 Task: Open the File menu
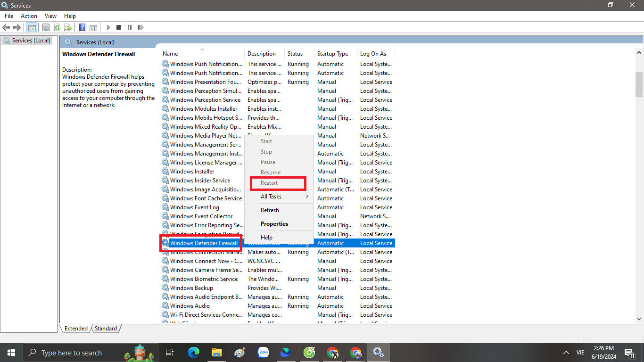(9, 16)
